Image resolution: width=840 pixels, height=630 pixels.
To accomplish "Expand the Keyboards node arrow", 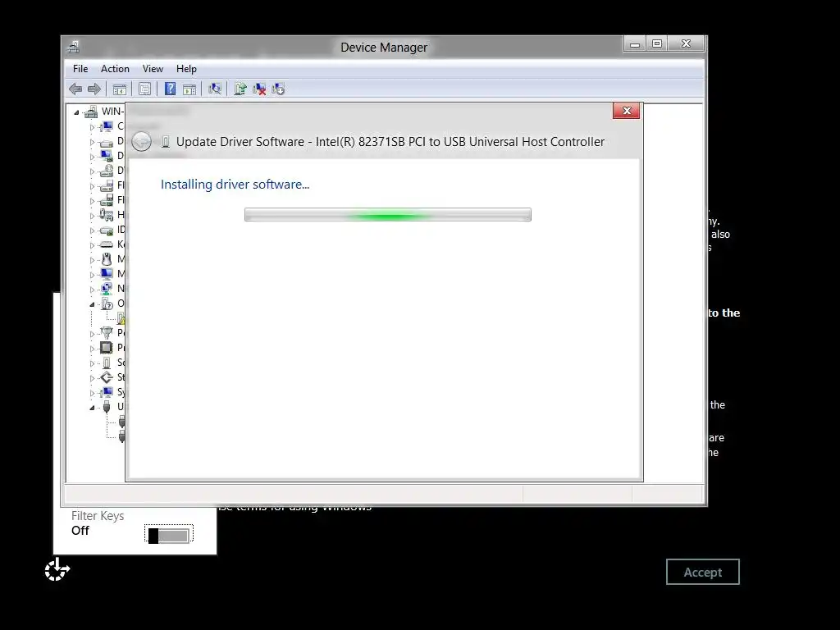I will (x=92, y=245).
